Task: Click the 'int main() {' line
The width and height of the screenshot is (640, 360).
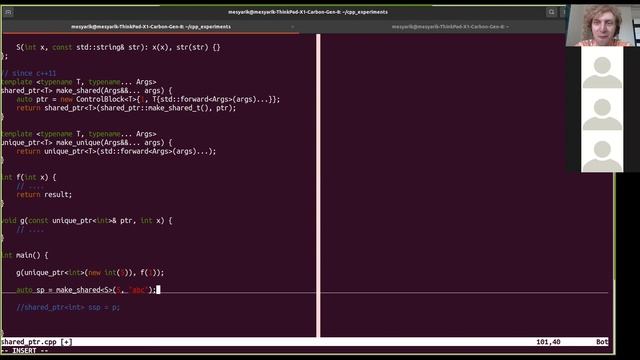Action: pyautogui.click(x=24, y=256)
